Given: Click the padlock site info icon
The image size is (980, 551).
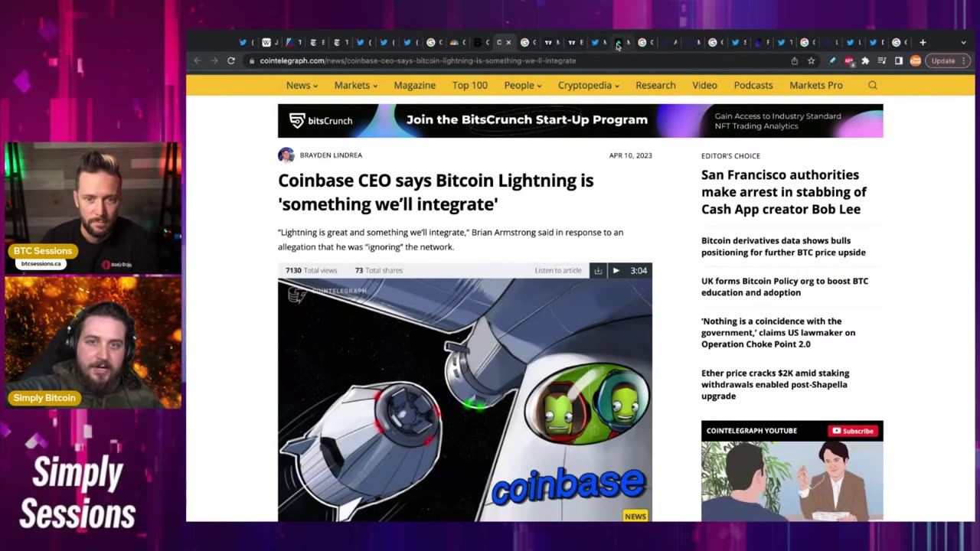Looking at the screenshot, I should click(251, 60).
